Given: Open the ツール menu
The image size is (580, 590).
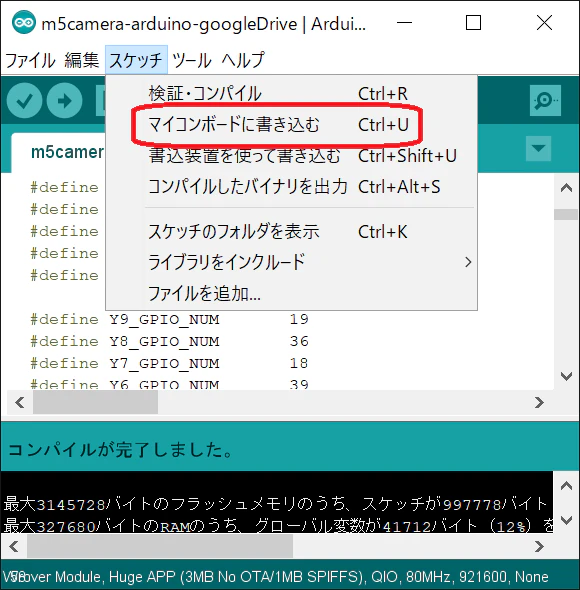Looking at the screenshot, I should (192, 60).
